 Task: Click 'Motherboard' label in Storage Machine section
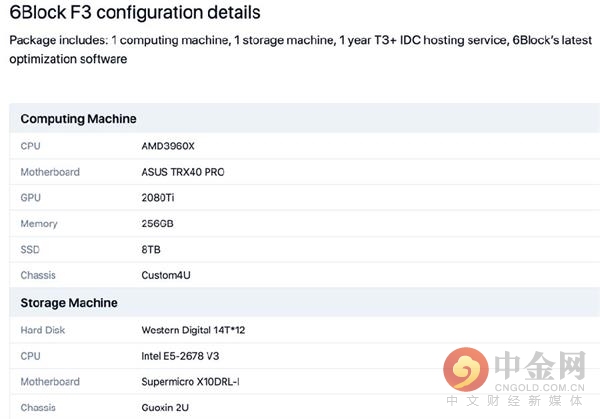point(50,382)
